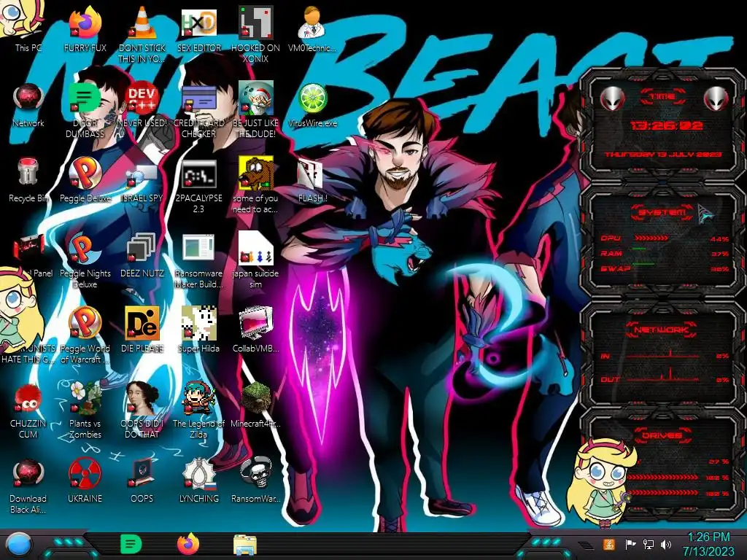Click the volume speaker tray icon
The height and width of the screenshot is (560, 747).
[666, 545]
